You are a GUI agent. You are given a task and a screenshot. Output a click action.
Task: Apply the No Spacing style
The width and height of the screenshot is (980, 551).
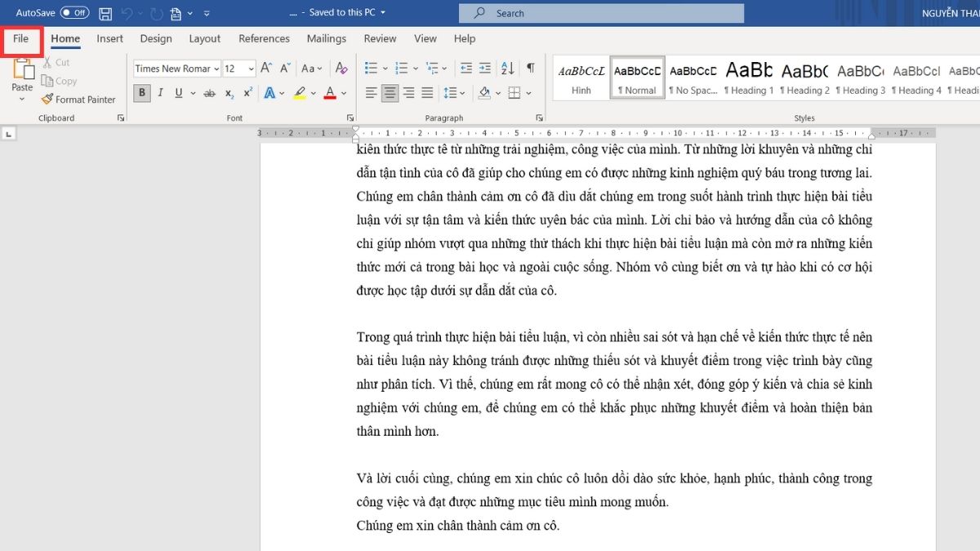pyautogui.click(x=693, y=78)
